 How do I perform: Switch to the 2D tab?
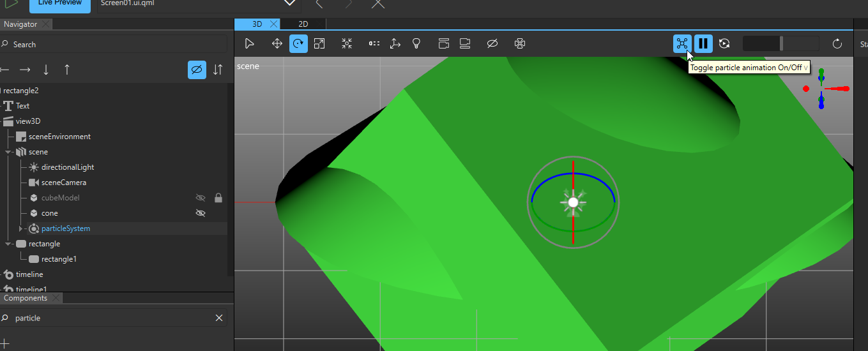(303, 24)
